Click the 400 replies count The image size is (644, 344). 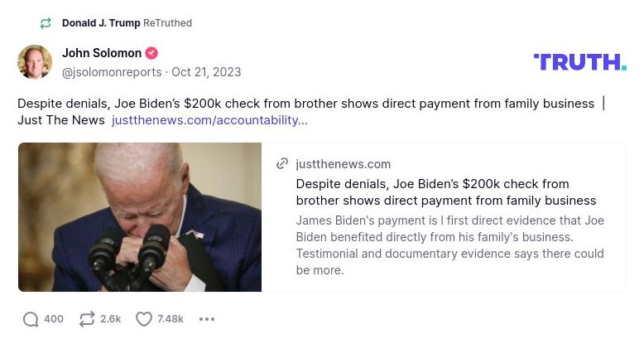[x=54, y=319]
